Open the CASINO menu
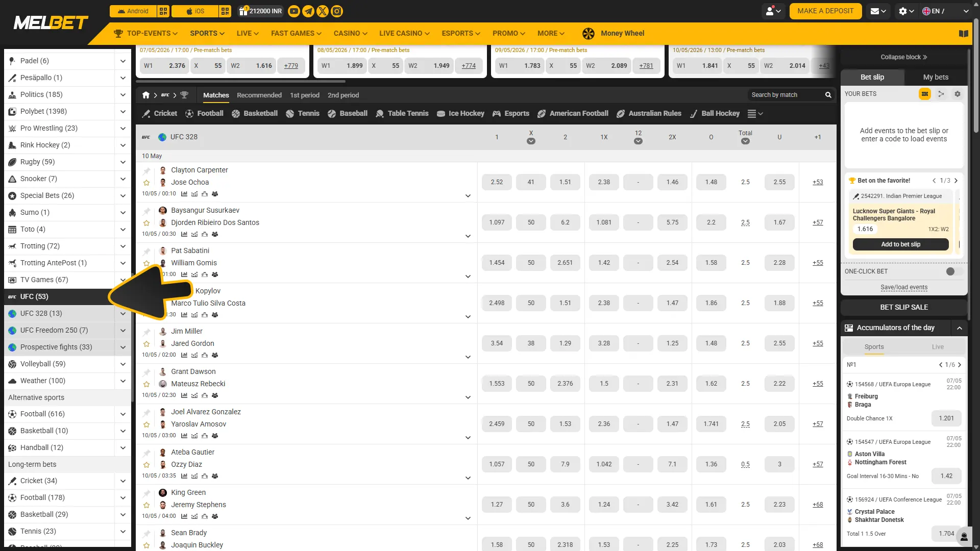Viewport: 980px width, 551px height. point(350,34)
